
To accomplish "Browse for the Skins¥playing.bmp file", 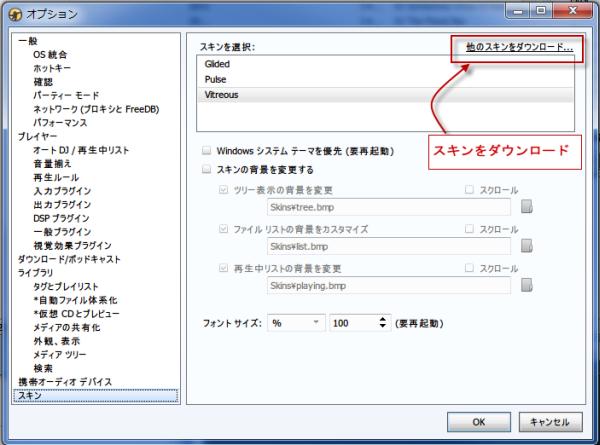I will [527, 285].
